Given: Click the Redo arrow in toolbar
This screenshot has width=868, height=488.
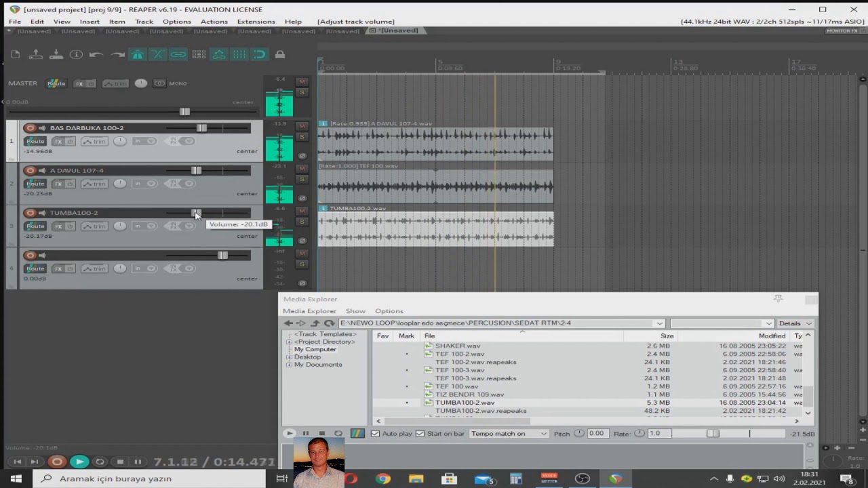Looking at the screenshot, I should click(117, 55).
